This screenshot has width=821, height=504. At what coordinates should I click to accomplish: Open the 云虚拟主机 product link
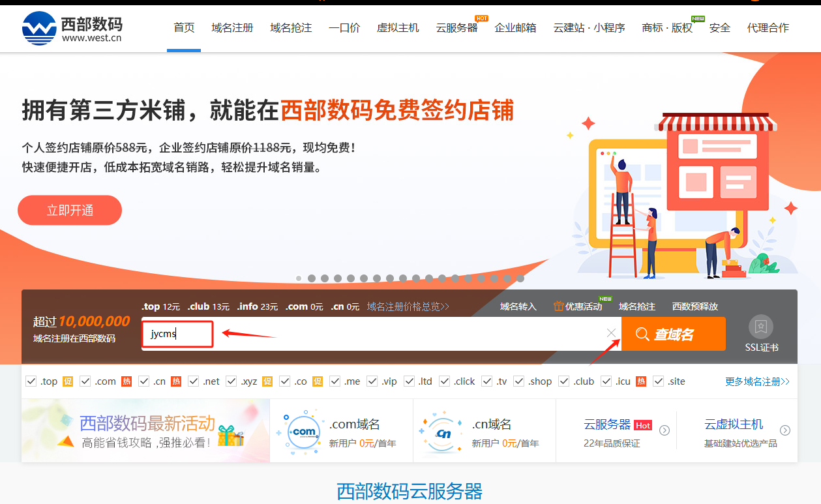pyautogui.click(x=734, y=424)
